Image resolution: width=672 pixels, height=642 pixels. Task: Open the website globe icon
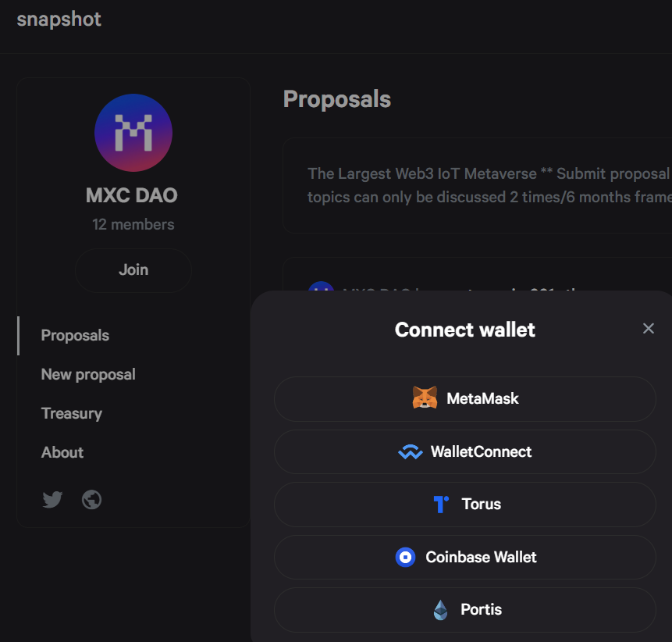click(x=92, y=499)
